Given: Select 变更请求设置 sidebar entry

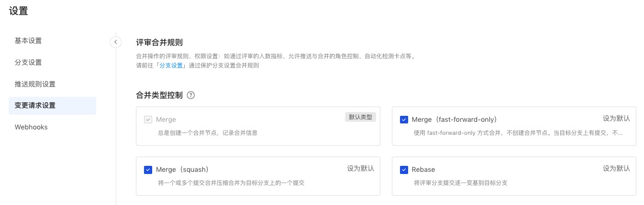Looking at the screenshot, I should click(52, 105).
